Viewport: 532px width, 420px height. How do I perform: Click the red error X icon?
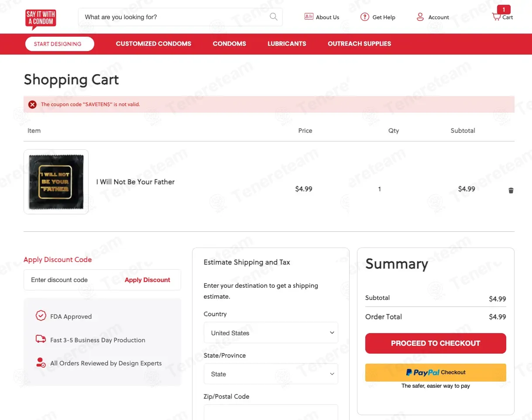(32, 104)
